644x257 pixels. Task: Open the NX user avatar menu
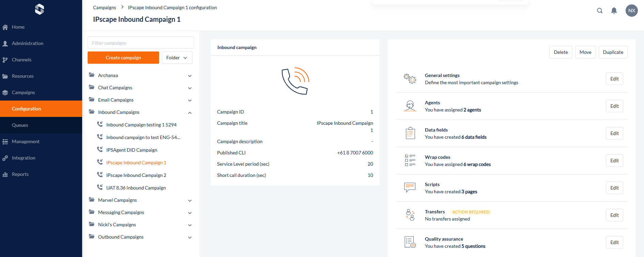tap(632, 11)
